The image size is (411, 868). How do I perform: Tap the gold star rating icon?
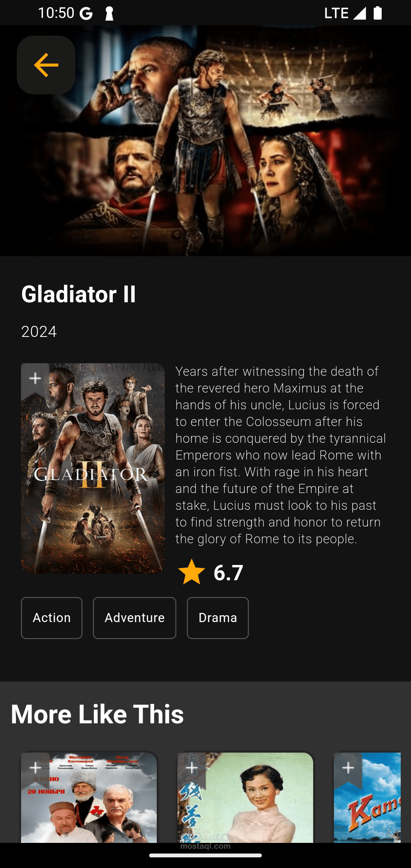(191, 572)
